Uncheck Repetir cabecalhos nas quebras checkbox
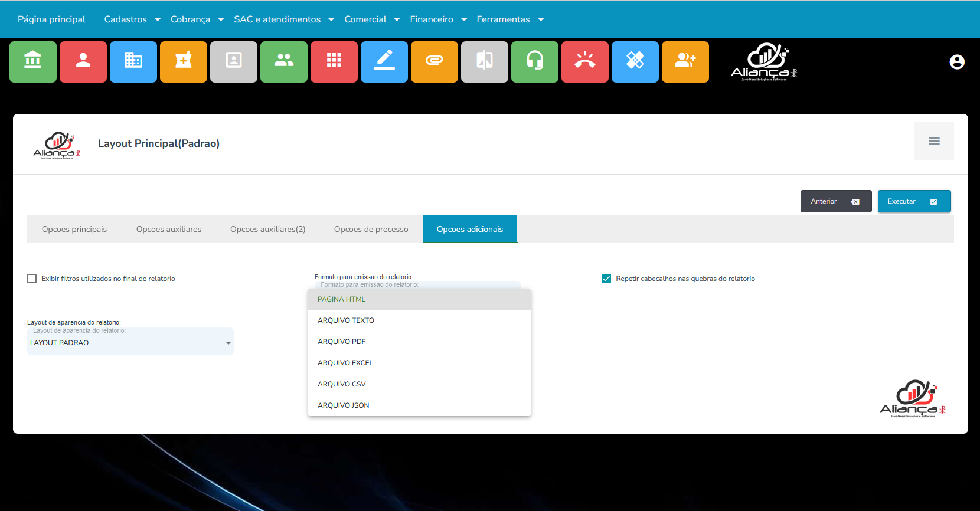The image size is (980, 511). 606,279
